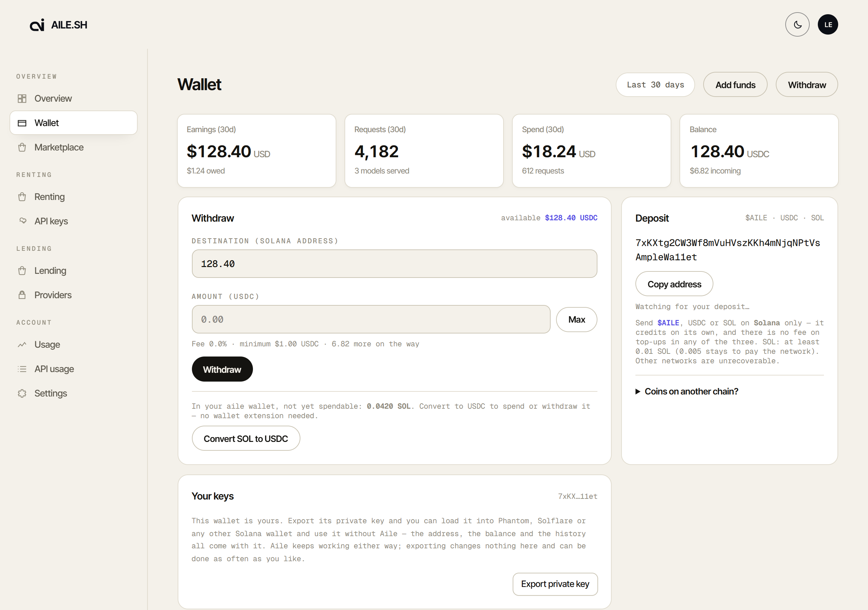Click the Settings gear icon

22,393
